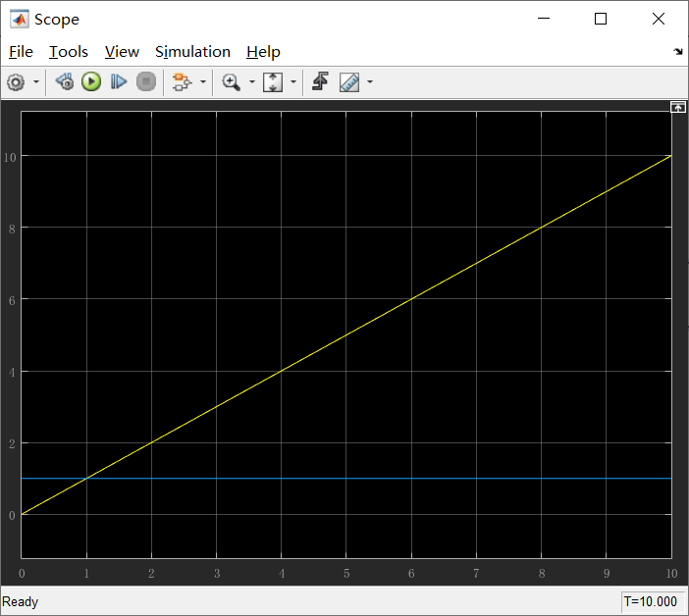Image resolution: width=689 pixels, height=616 pixels.
Task: Open Cursor Measurements ruler icon
Action: pyautogui.click(x=349, y=82)
